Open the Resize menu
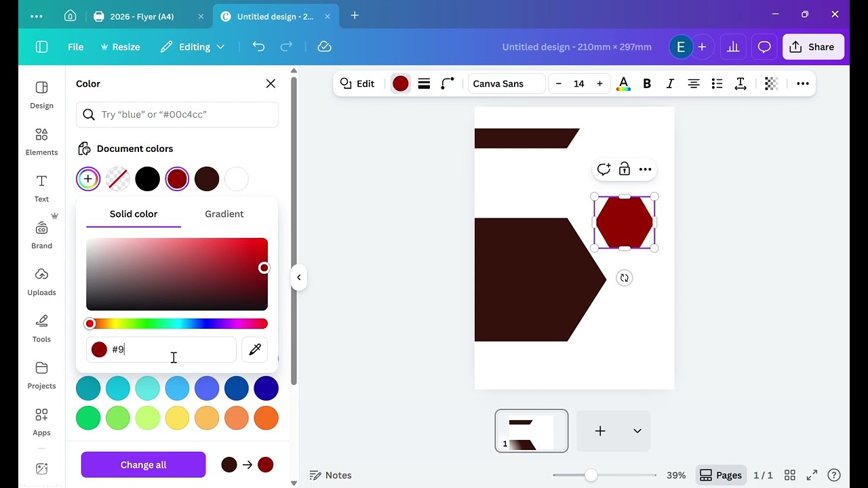The height and width of the screenshot is (488, 868). [120, 47]
